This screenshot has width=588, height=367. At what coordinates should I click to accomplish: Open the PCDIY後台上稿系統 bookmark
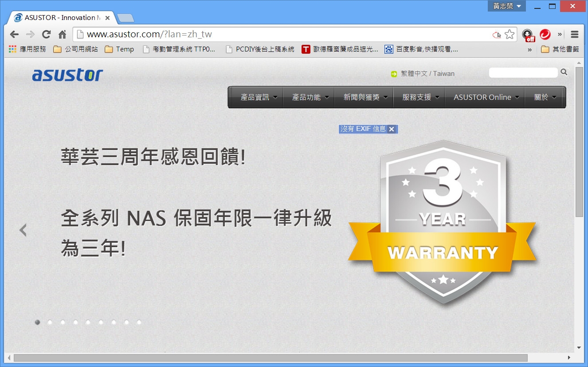(x=260, y=49)
